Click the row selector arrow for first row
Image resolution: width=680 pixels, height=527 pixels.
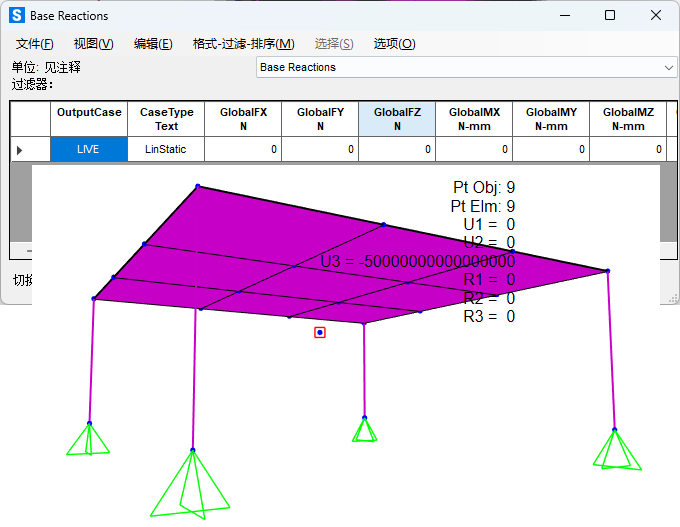20,150
